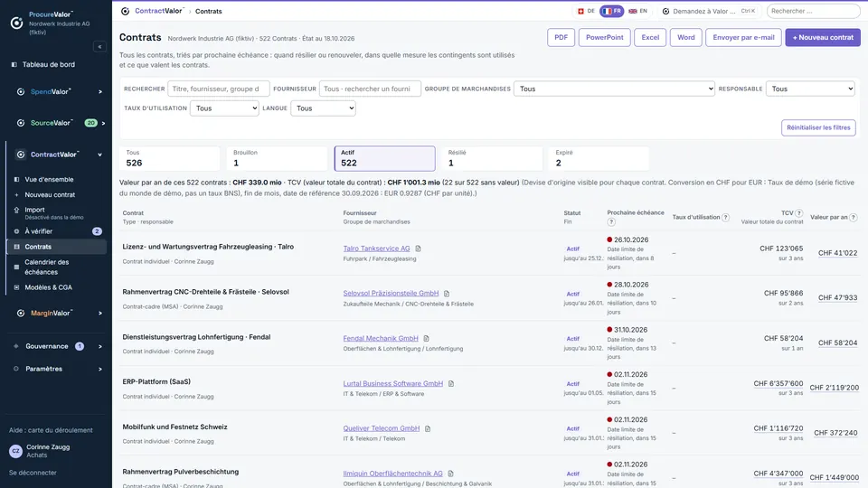Export contracts to Word

pyautogui.click(x=686, y=38)
